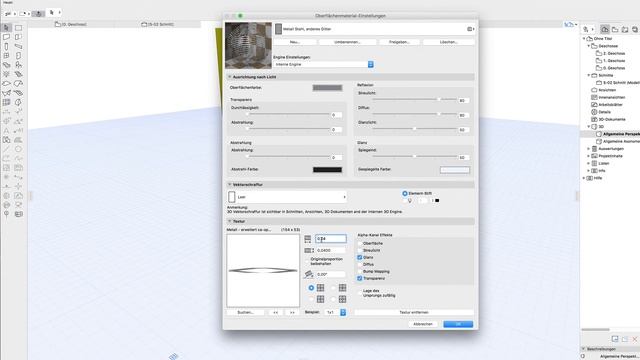Enable the Oberfläche alpha channel checkbox
The width and height of the screenshot is (640, 360).
[360, 243]
